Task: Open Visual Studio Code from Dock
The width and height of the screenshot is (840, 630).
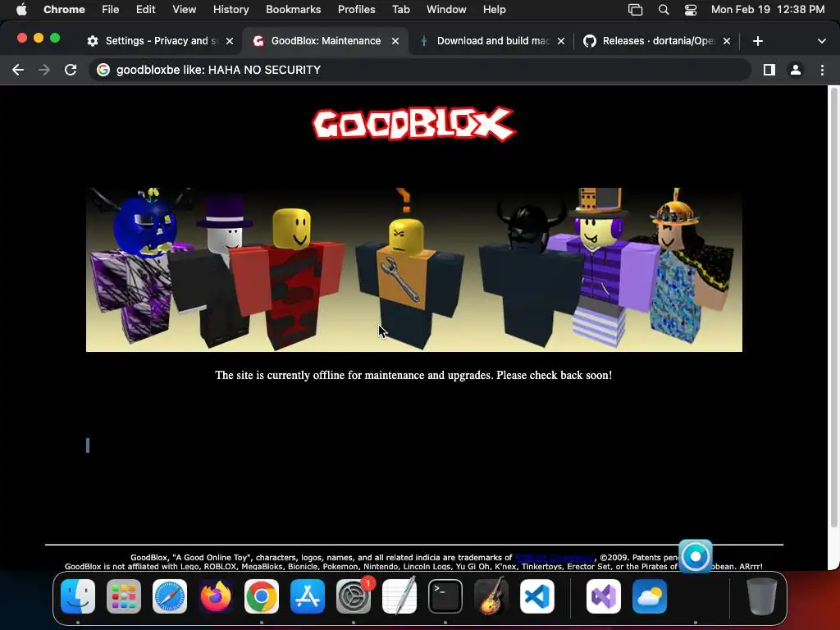Action: tap(537, 596)
